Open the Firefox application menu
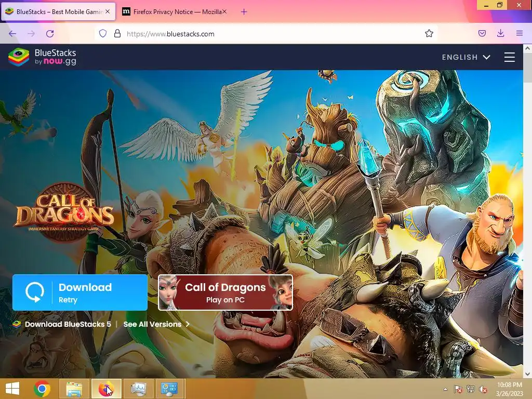Screen dimensions: 532x399 coord(519,33)
